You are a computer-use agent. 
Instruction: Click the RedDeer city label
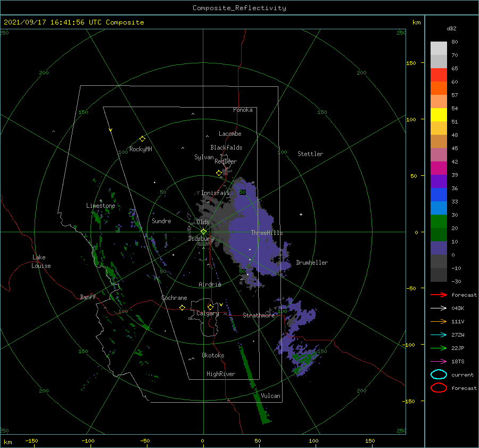[226, 161]
